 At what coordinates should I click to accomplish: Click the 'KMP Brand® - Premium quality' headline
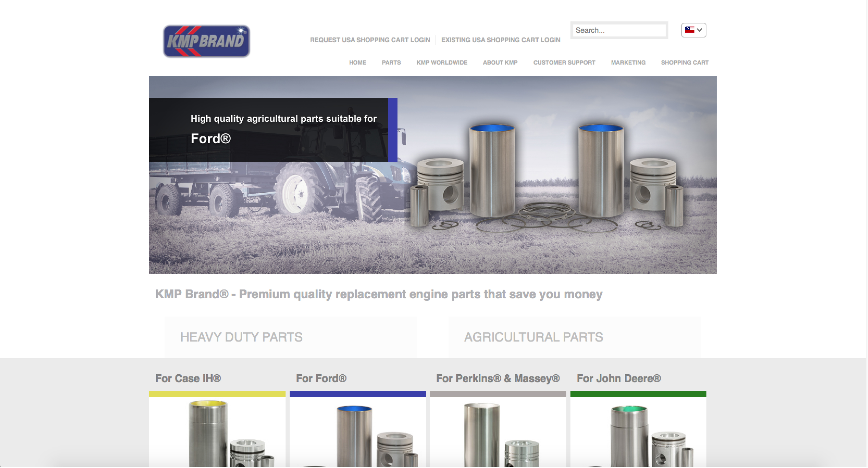pyautogui.click(x=378, y=294)
